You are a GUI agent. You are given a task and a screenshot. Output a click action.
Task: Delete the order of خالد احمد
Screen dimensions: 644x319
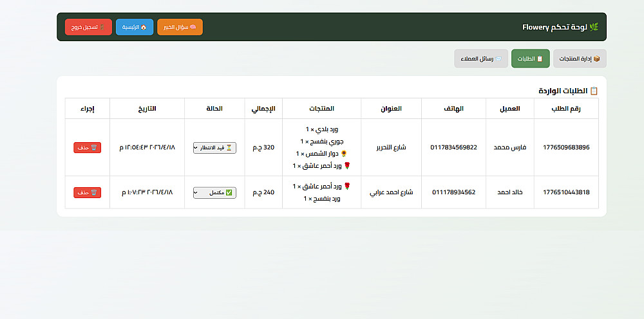(87, 193)
